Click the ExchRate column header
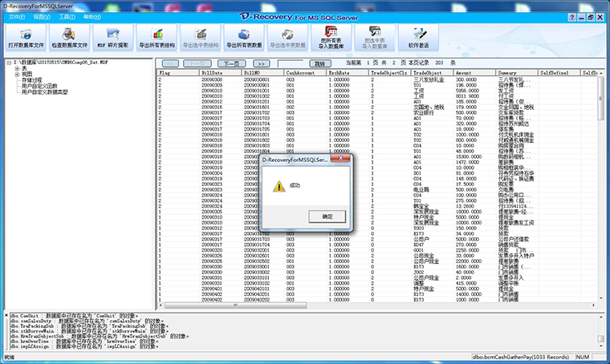 click(348, 73)
